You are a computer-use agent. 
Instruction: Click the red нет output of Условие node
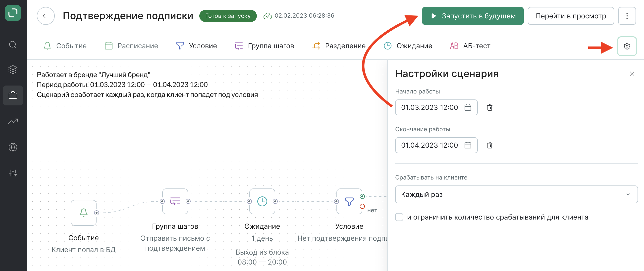(362, 206)
